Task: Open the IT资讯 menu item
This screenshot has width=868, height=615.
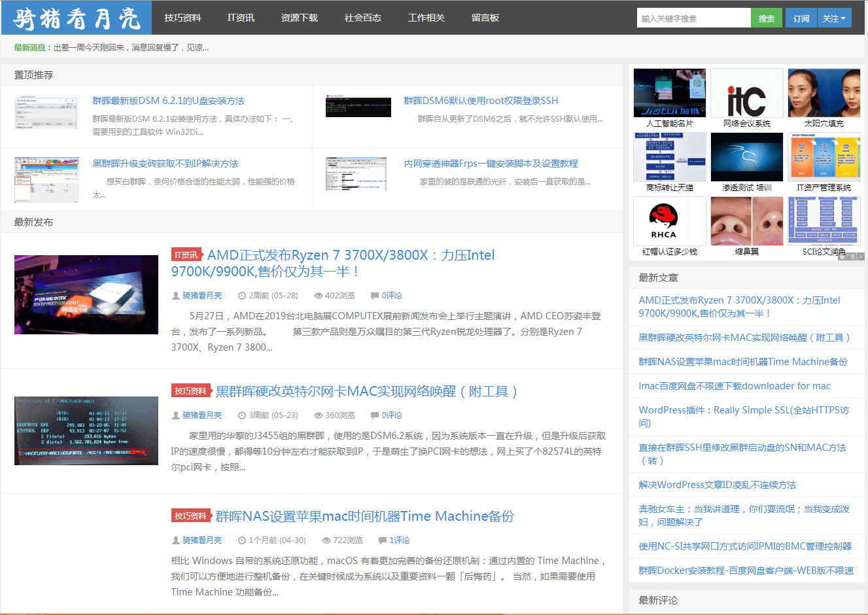Action: pos(241,18)
